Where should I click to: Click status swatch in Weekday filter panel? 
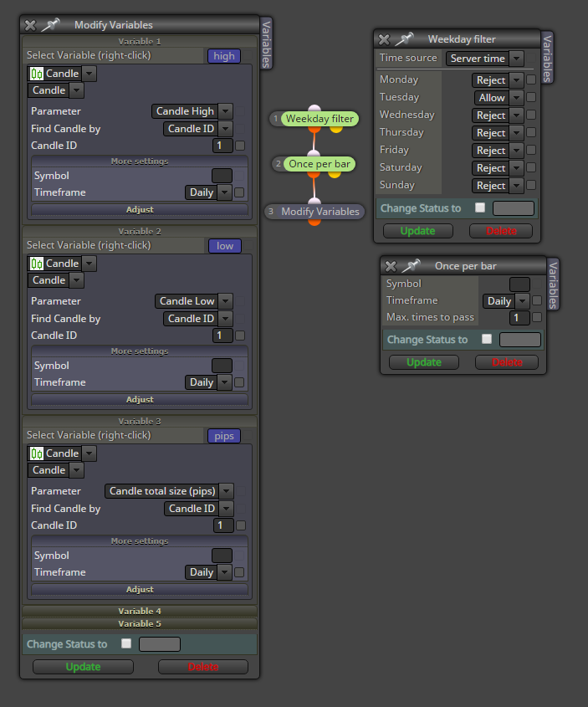point(514,208)
